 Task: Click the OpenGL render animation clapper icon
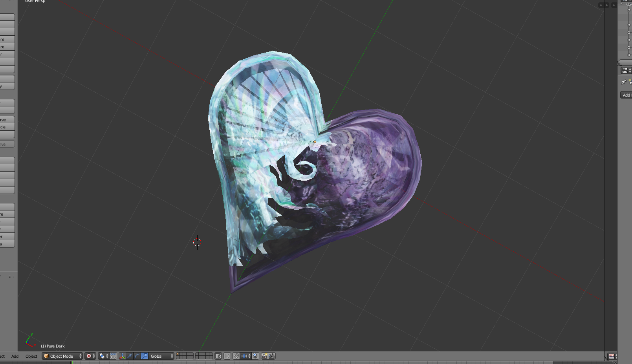271,356
